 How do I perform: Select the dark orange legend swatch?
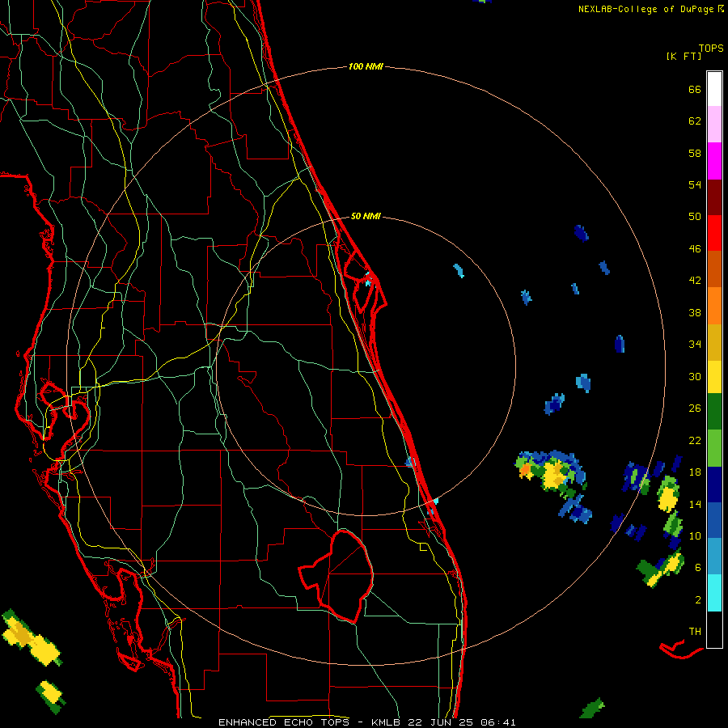click(714, 269)
